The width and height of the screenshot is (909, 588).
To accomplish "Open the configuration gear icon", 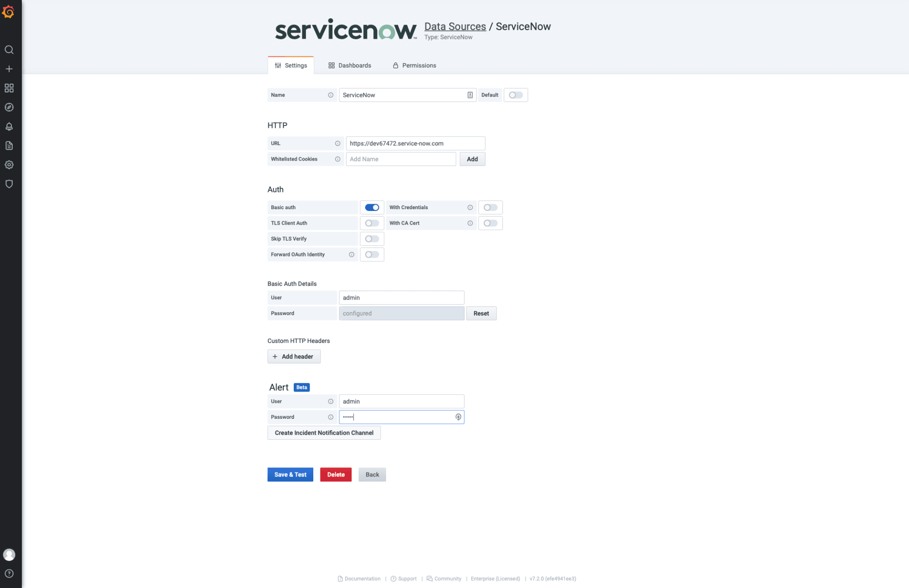I will pyautogui.click(x=9, y=165).
